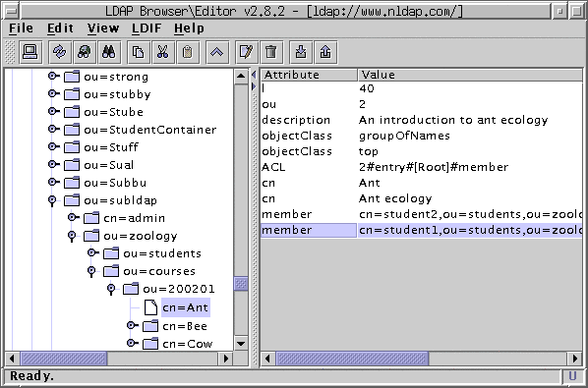Viewport: 588px width, 388px height.
Task: Expand the cn=Cow tree node
Action: [x=132, y=343]
